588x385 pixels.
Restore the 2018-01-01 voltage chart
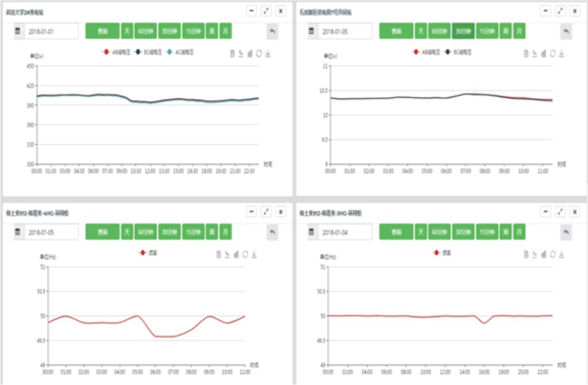259,54
